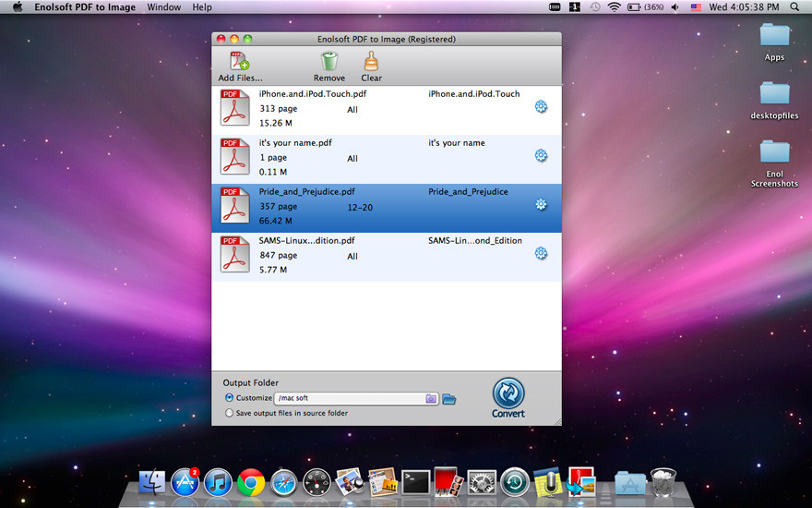Click output name iPhone.and.iPod.Touch
The height and width of the screenshot is (508, 812).
[474, 94]
